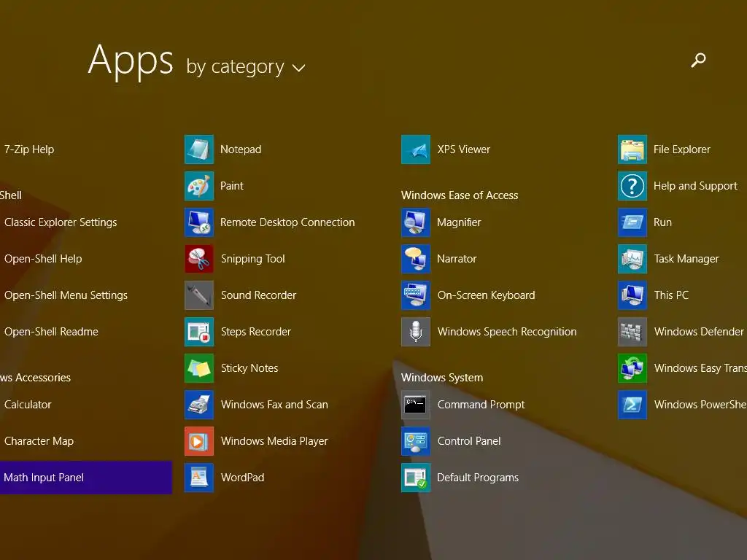This screenshot has height=560, width=747.
Task: Open the Magnifier icon
Action: (415, 222)
